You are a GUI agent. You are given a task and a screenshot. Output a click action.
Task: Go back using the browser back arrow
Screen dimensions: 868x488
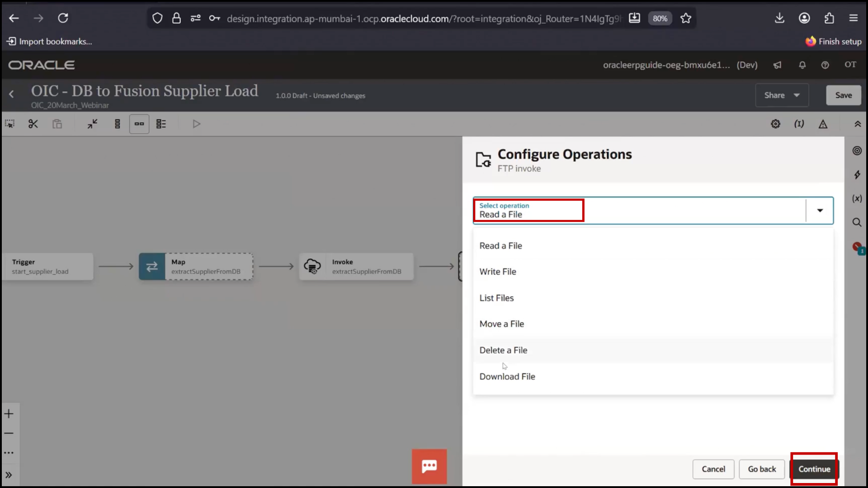(x=14, y=18)
